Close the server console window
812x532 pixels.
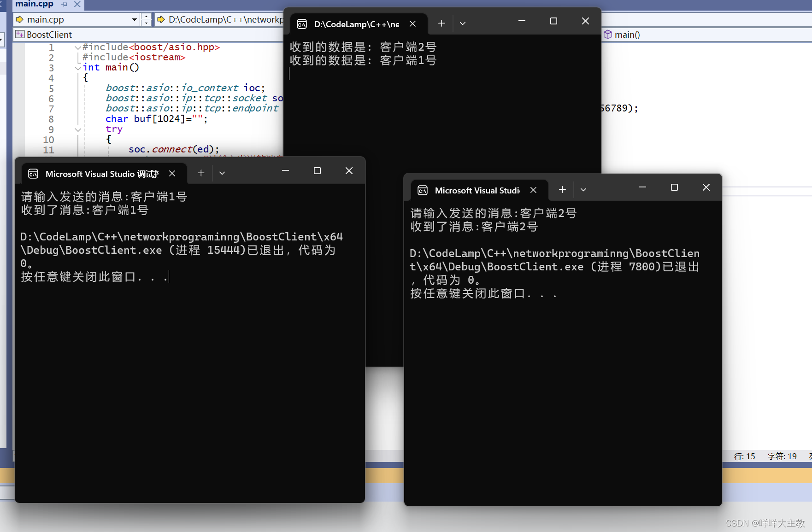point(585,21)
